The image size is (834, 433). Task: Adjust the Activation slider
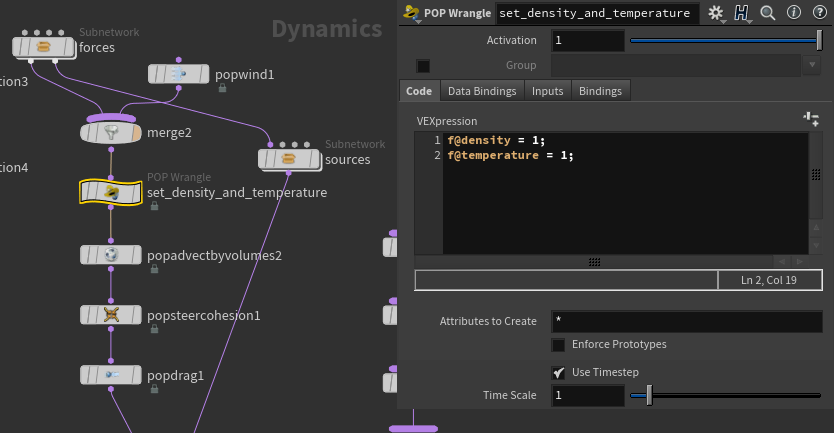click(x=725, y=40)
